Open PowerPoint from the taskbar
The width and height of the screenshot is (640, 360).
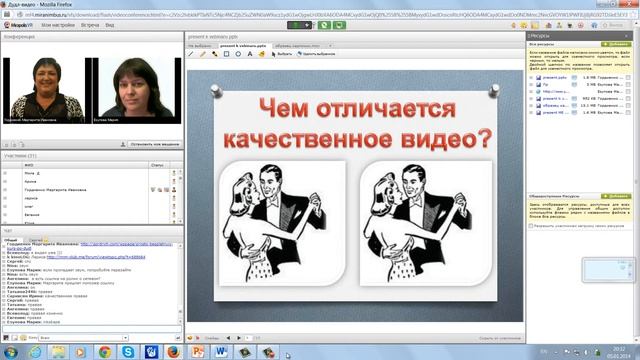198,352
